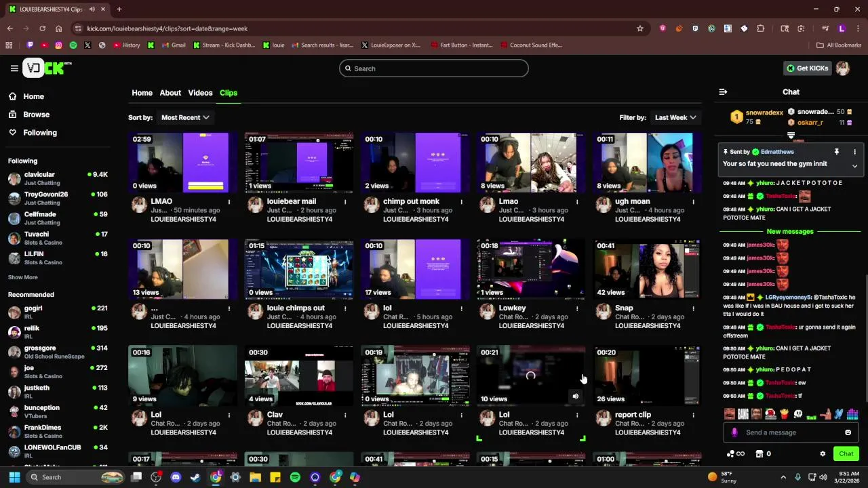Screen dimensions: 868x488
Task: Open Steam from the taskbar
Action: pos(195,477)
